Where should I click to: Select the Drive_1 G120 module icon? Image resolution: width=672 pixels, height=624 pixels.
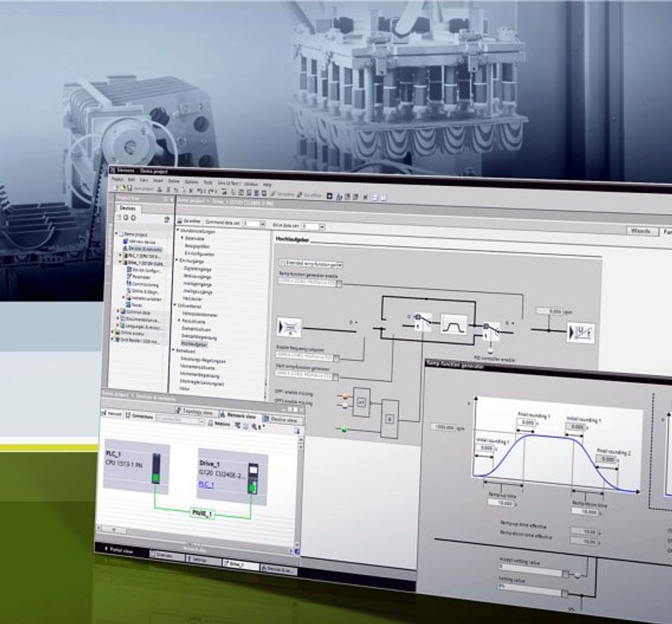253,478
